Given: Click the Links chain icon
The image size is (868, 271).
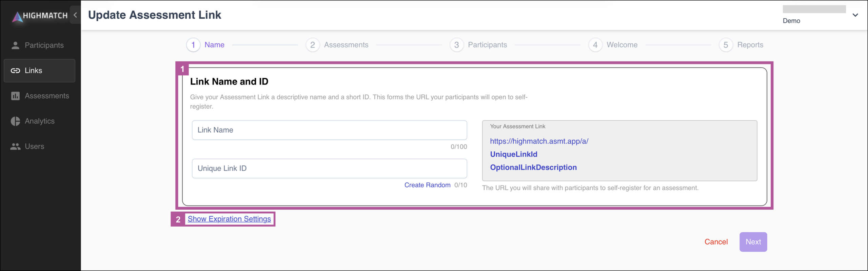Looking at the screenshot, I should [15, 71].
